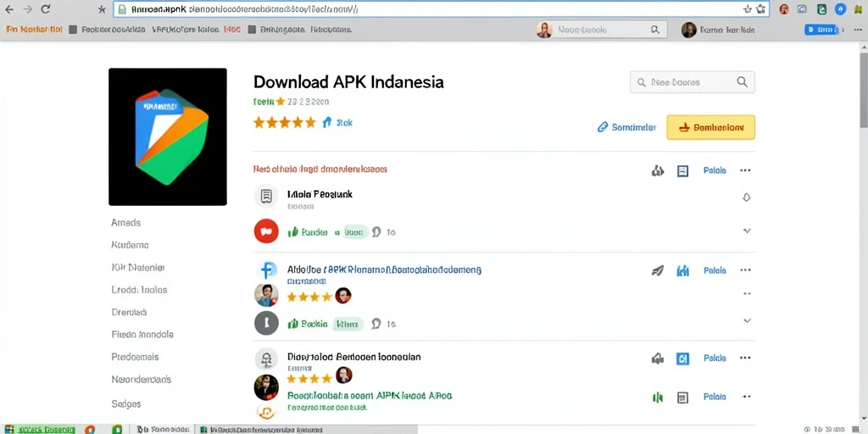Click the red section heading link

click(320, 169)
